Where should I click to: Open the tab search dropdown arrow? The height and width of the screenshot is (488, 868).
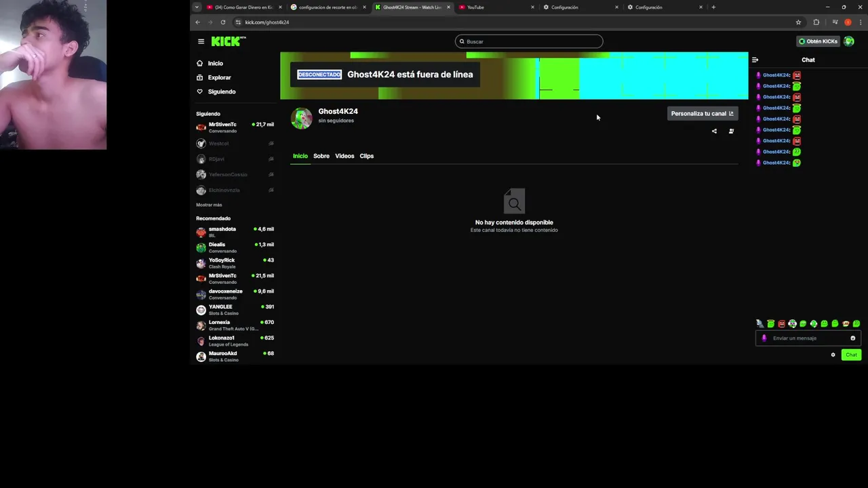[197, 7]
